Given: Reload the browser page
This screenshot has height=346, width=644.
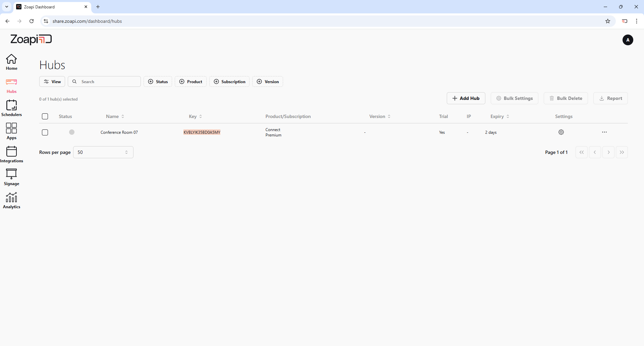Looking at the screenshot, I should (32, 21).
